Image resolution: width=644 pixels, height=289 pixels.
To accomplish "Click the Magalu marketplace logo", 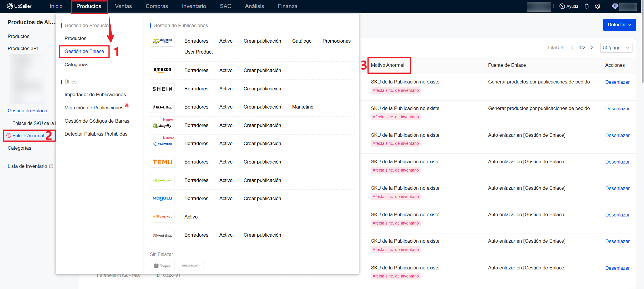I will click(x=162, y=199).
